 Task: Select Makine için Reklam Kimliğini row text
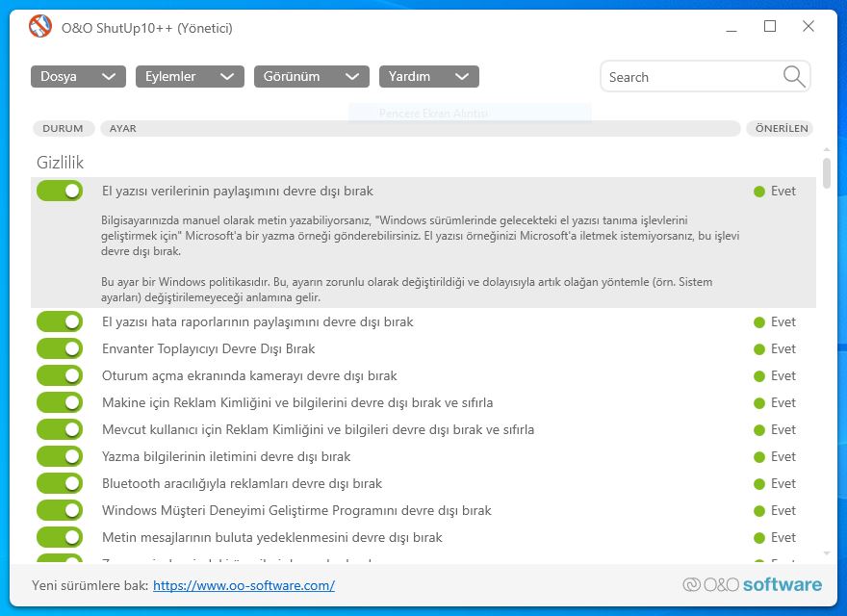pos(297,403)
